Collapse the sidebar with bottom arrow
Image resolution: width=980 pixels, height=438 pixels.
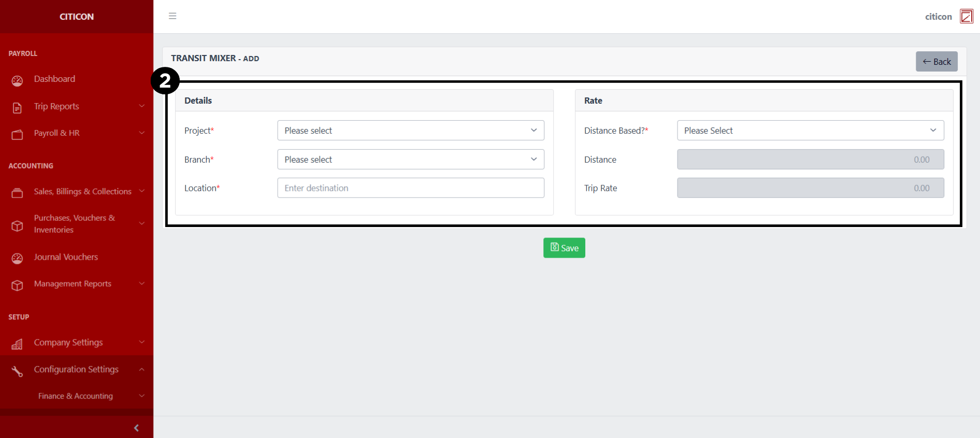[136, 428]
